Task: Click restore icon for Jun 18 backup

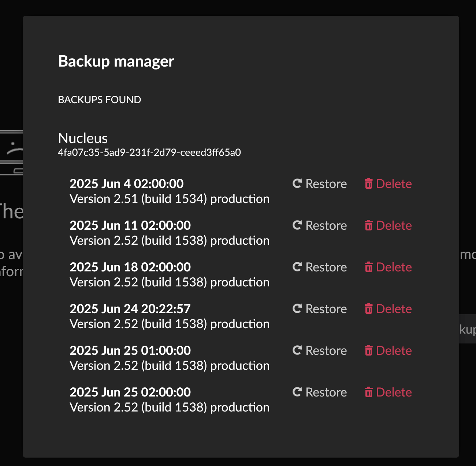Action: click(x=297, y=267)
